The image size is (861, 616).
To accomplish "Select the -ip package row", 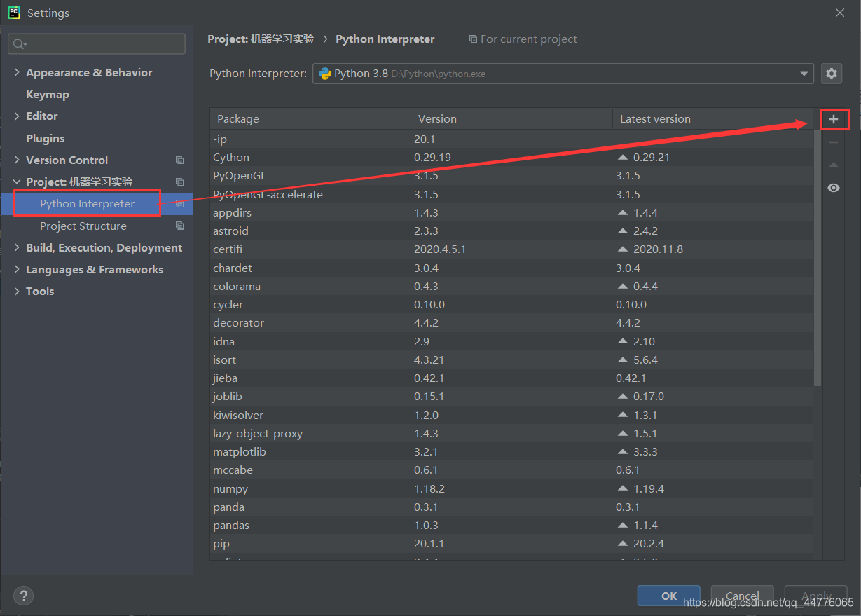I will click(511, 139).
